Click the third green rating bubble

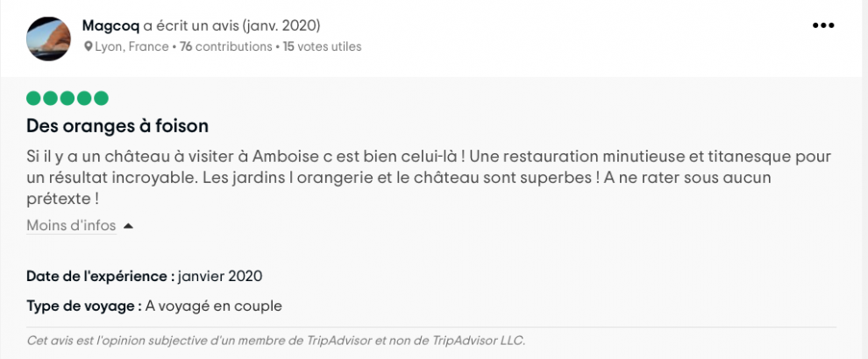pos(68,98)
